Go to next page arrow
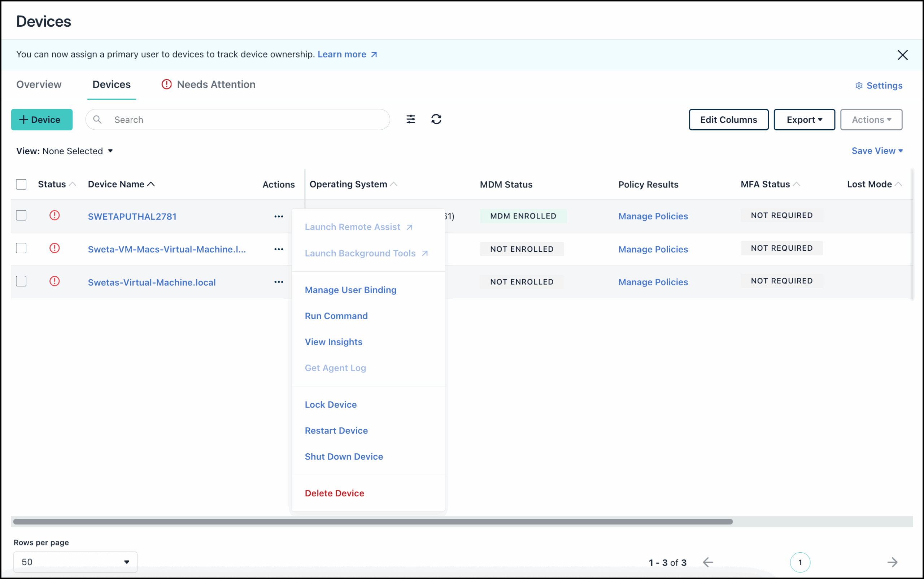Image resolution: width=924 pixels, height=579 pixels. tap(892, 562)
